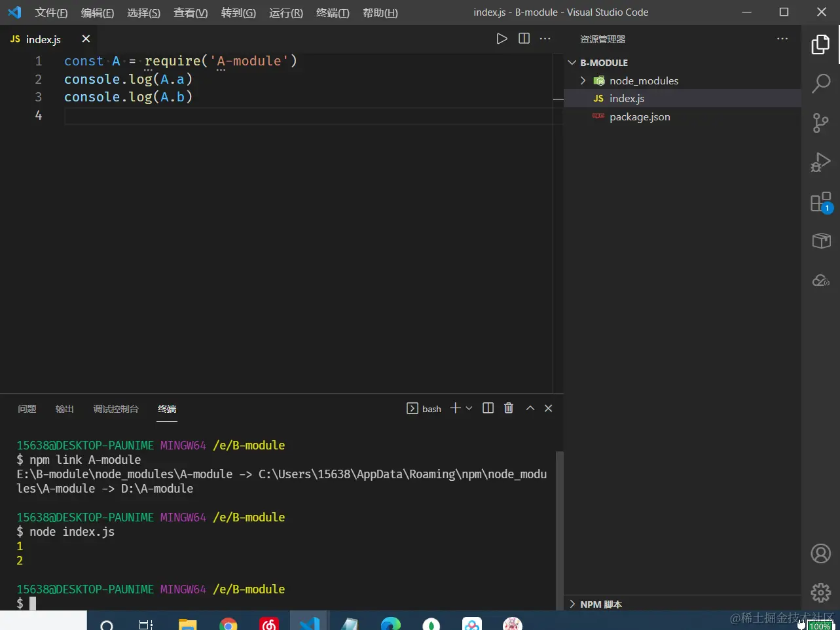Open the package box view in activity bar
840x630 pixels.
[x=821, y=241]
